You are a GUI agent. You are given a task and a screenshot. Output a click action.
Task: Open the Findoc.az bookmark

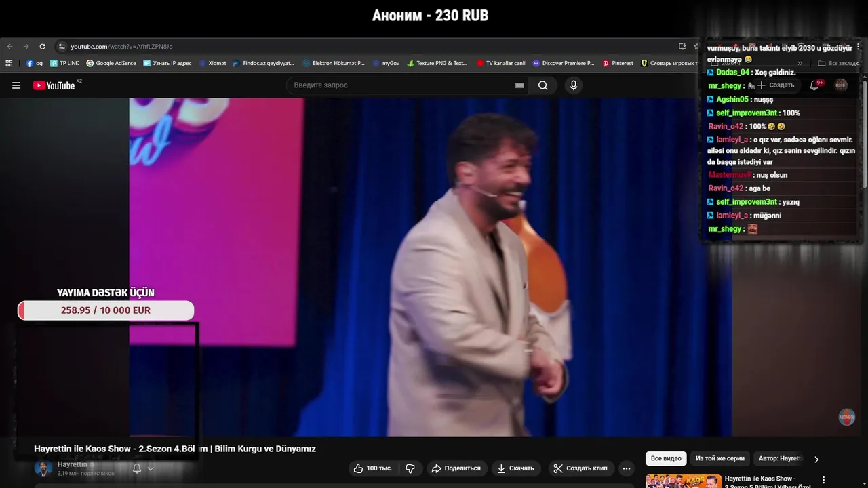tap(264, 63)
